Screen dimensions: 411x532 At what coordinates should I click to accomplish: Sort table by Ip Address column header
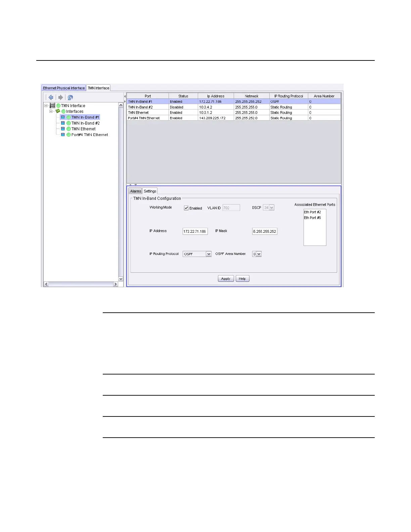point(216,96)
